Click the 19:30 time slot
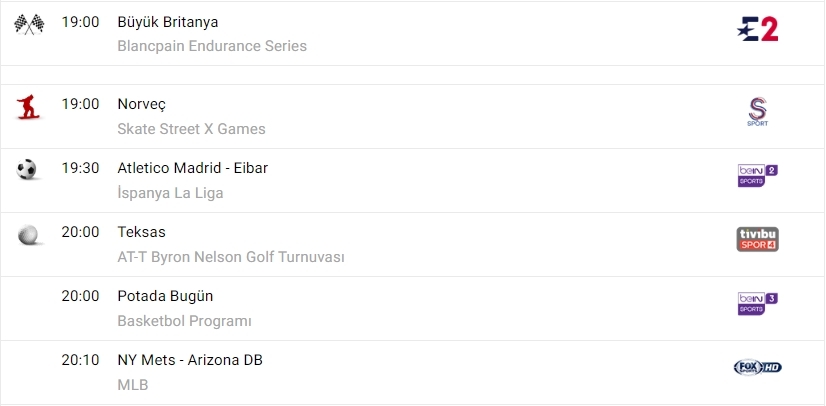Viewport: 826px width, 406px height. click(80, 168)
